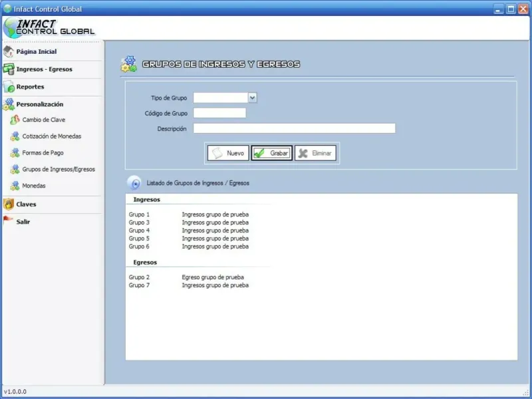Minimize the Infact Control Global window
532x399 pixels.
[x=498, y=9]
